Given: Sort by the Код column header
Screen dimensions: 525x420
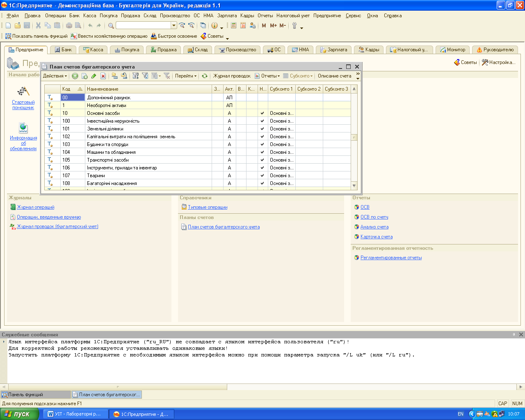Looking at the screenshot, I should coord(73,89).
